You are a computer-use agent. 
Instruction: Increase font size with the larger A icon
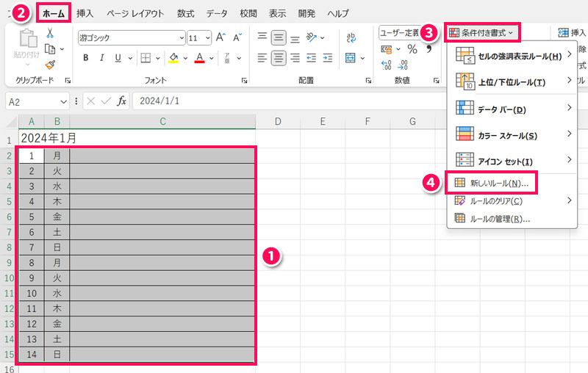pos(220,37)
